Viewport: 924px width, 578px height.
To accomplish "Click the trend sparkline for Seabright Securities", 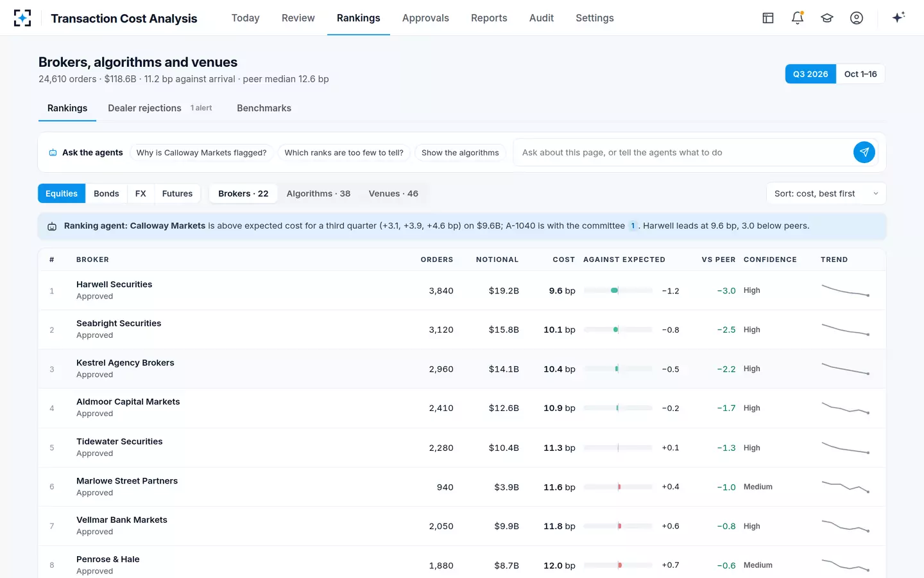I will point(846,329).
